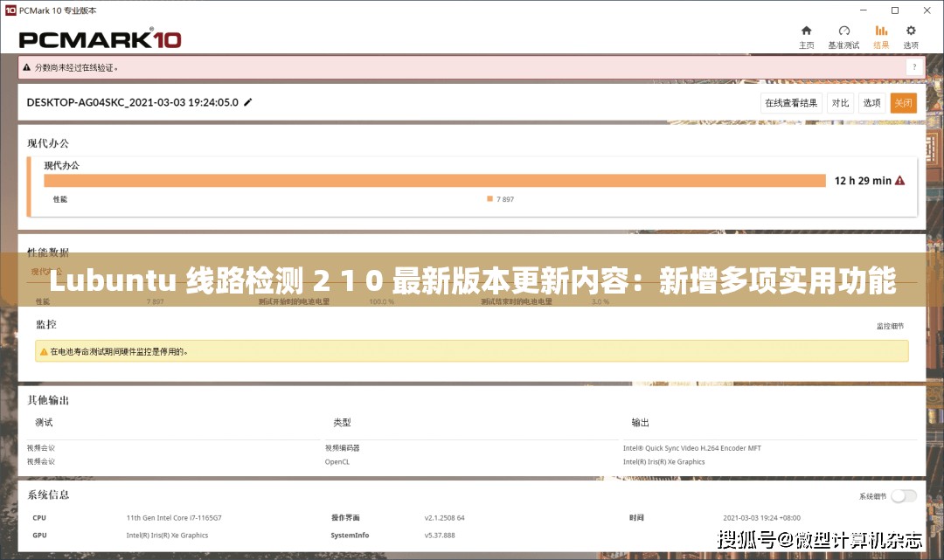Select the result name DESKTOP-AG04SKC_2021-03-03 19:24:05.0
Viewport: 944px width, 560px height.
133,102
